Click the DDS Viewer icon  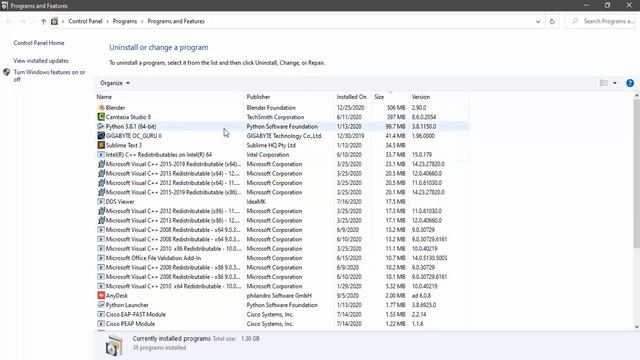tap(101, 201)
